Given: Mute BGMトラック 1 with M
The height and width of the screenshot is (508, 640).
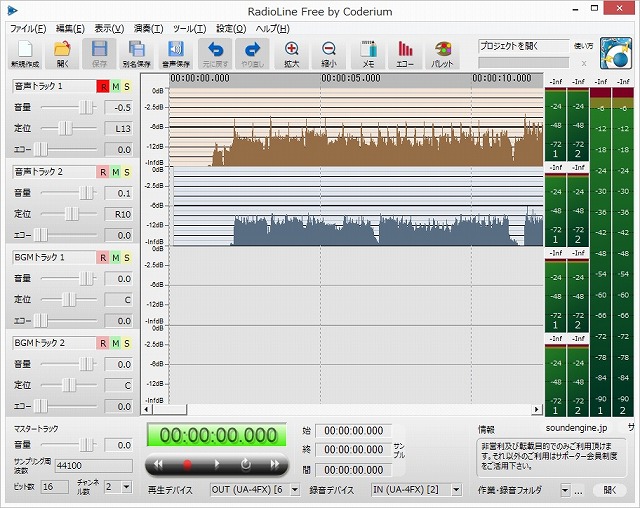Looking at the screenshot, I should 116,258.
